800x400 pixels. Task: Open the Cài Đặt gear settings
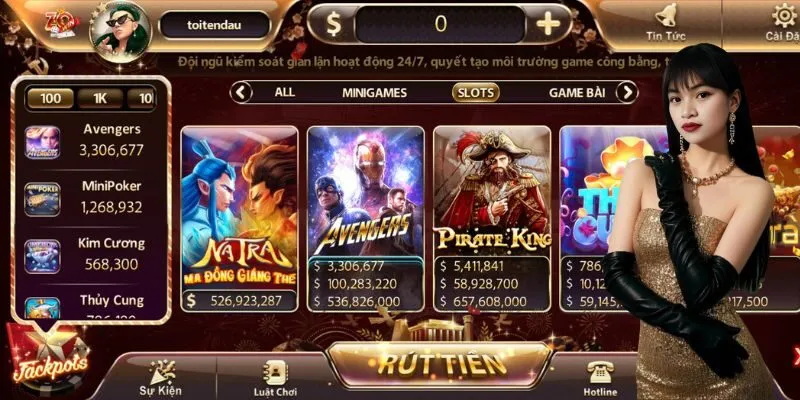[784, 15]
